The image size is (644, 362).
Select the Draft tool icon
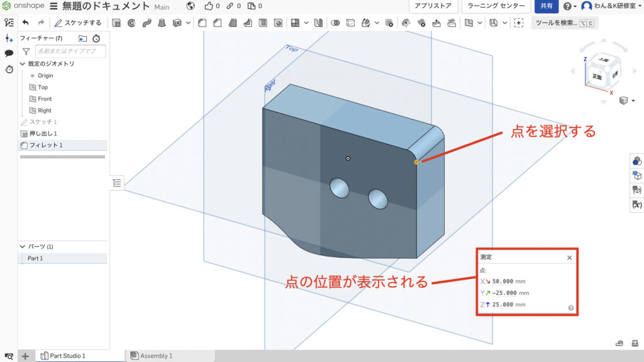233,23
